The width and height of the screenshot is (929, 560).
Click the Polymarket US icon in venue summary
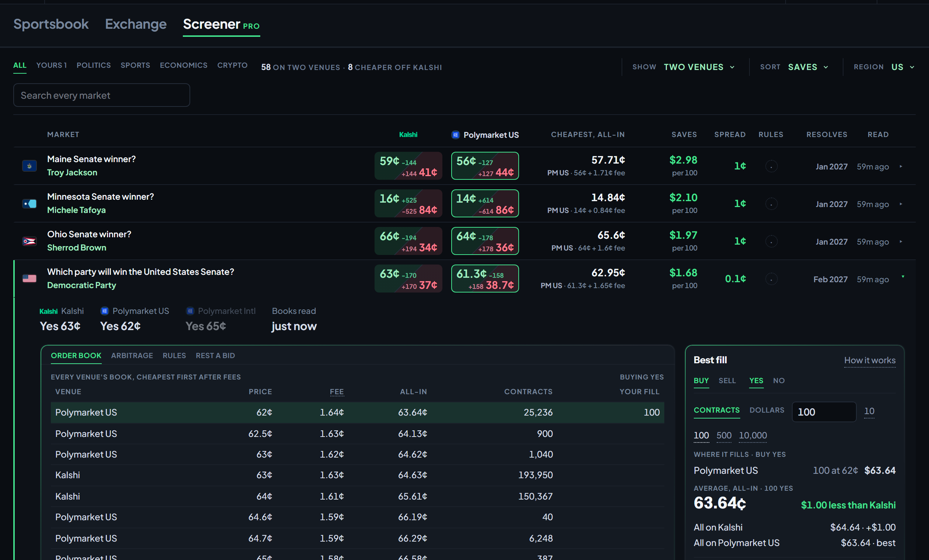tap(105, 311)
